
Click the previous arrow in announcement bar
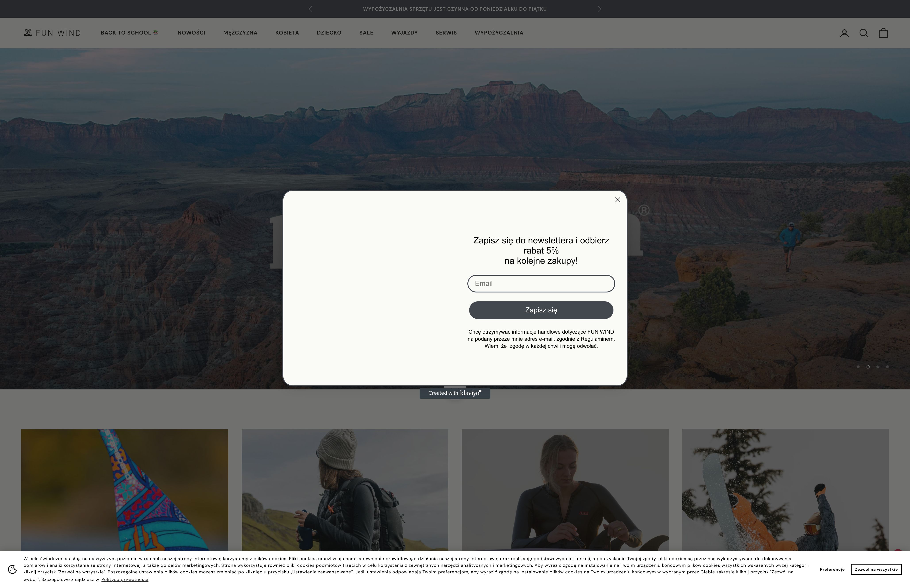tap(310, 8)
